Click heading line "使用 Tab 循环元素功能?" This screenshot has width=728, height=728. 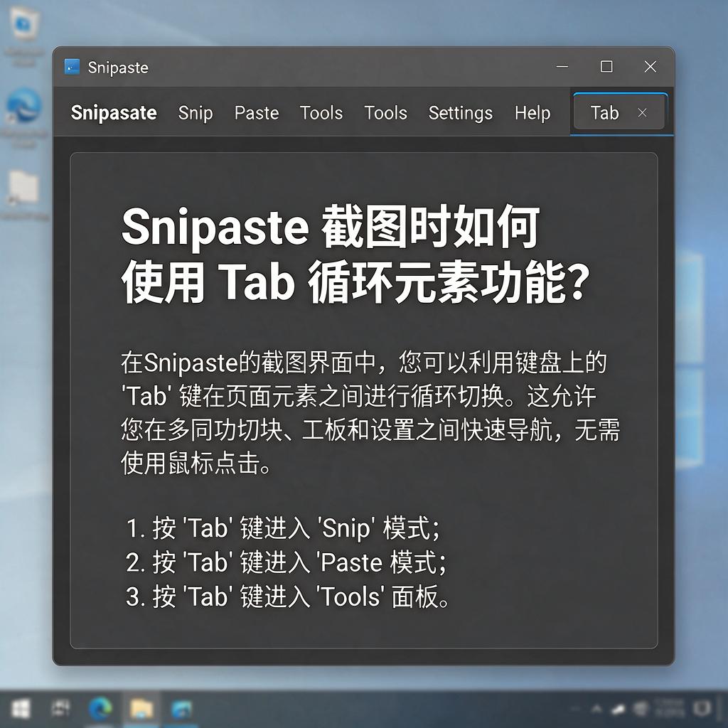point(356,282)
